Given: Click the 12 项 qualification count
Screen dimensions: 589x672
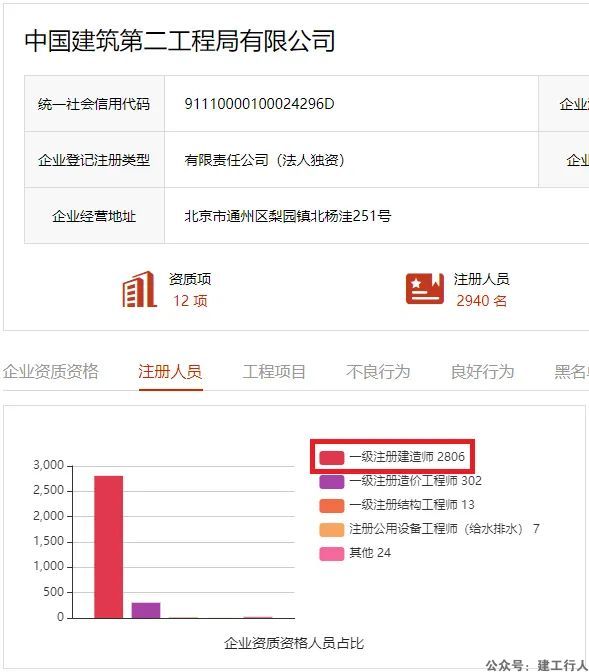Looking at the screenshot, I should click(x=190, y=301).
